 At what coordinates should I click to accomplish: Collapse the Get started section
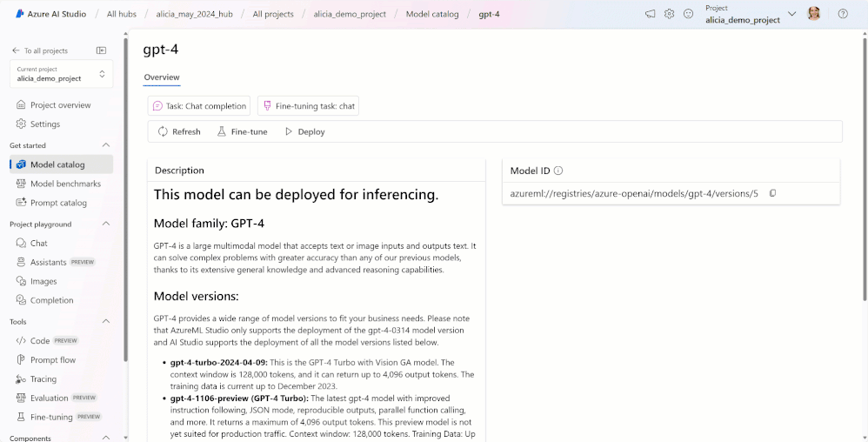pyautogui.click(x=106, y=145)
